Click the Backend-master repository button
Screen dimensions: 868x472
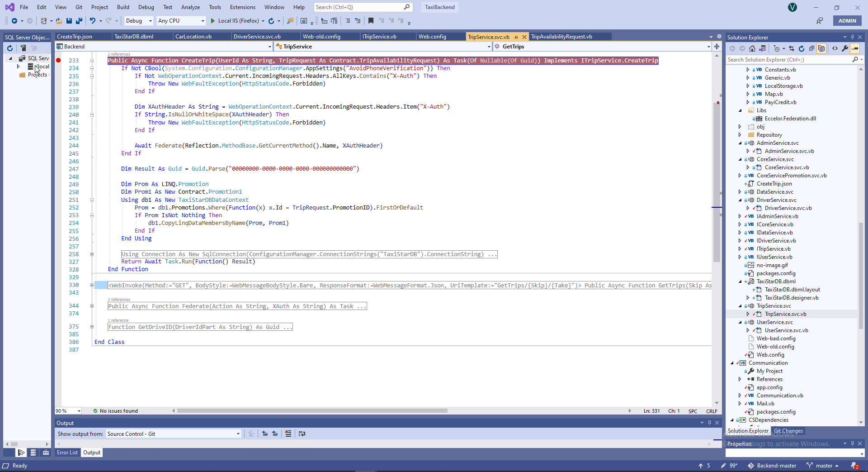(772, 466)
